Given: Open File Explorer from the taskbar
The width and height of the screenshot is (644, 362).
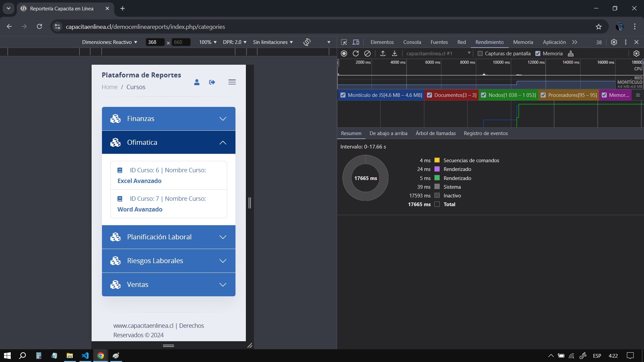Looking at the screenshot, I should [70, 356].
